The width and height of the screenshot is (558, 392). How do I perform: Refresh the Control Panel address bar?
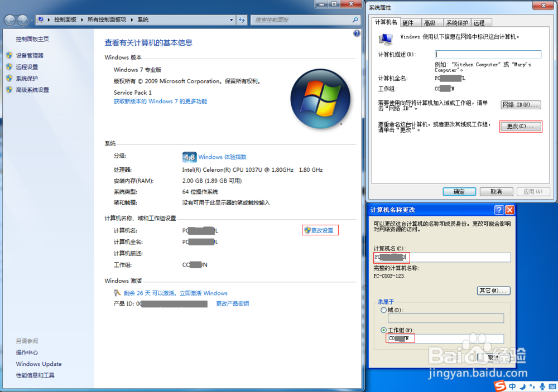click(x=242, y=20)
